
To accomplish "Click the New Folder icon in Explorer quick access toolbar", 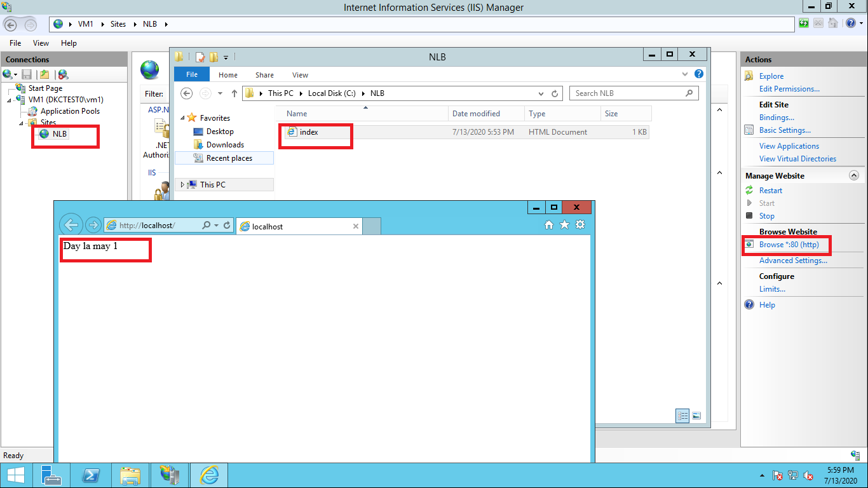I will click(214, 57).
